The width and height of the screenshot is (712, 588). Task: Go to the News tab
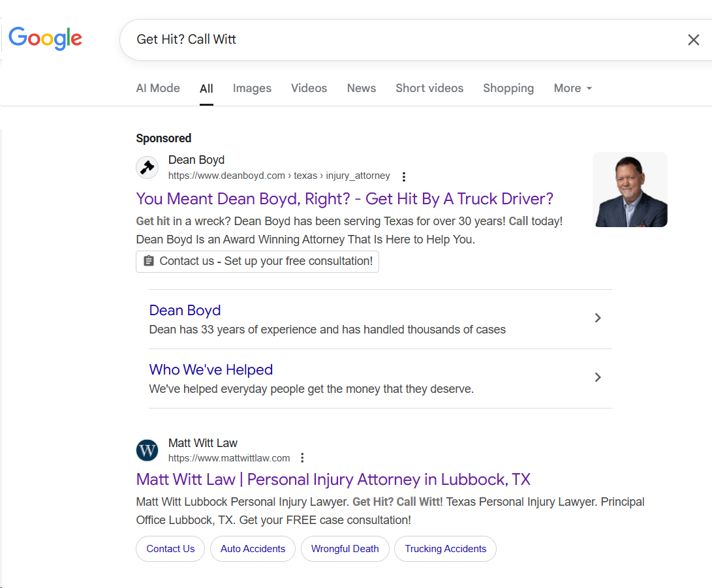pyautogui.click(x=362, y=88)
